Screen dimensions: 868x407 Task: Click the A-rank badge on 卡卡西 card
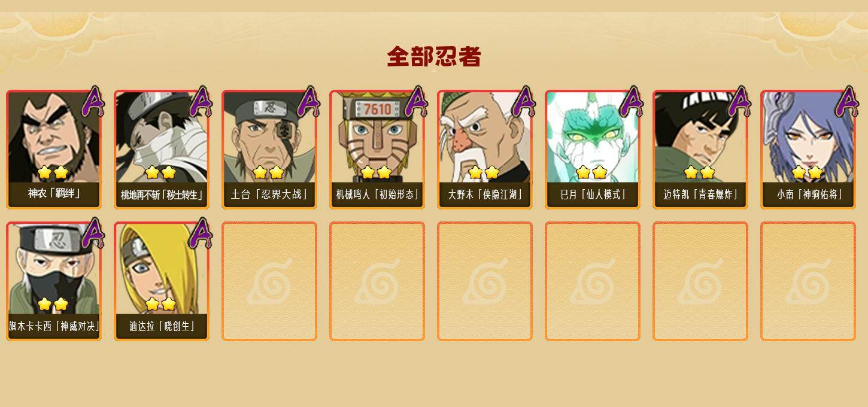point(93,233)
